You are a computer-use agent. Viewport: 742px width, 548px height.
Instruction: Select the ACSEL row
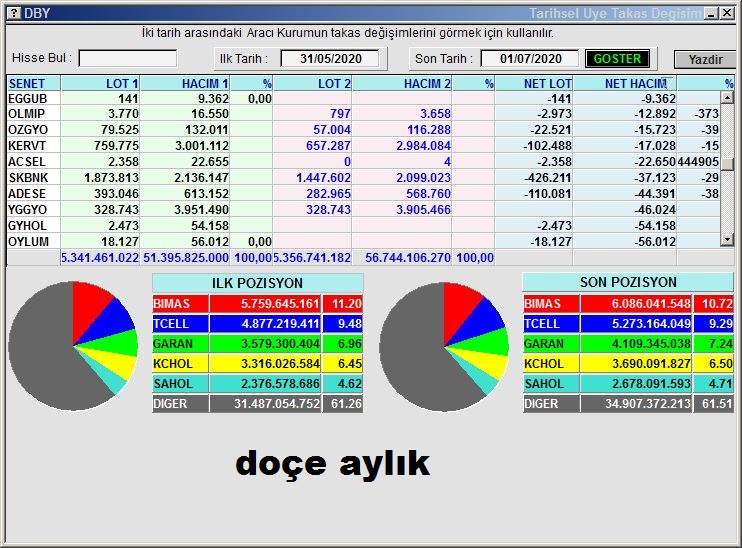[363, 161]
